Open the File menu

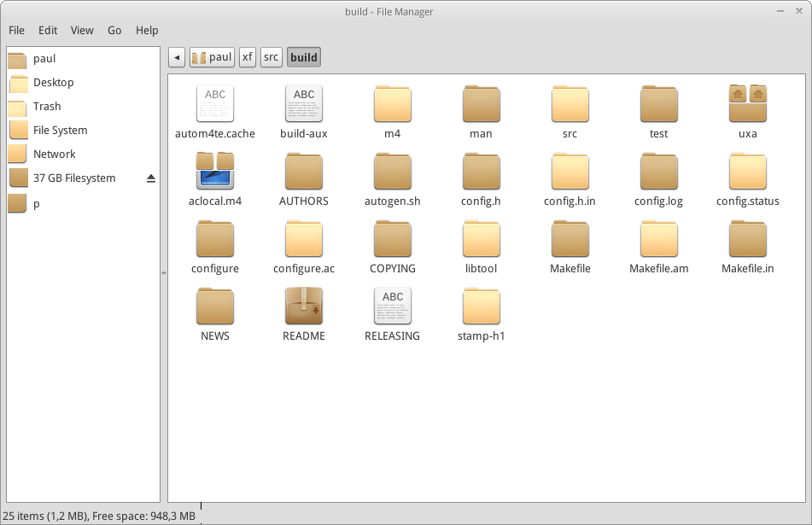click(x=16, y=30)
